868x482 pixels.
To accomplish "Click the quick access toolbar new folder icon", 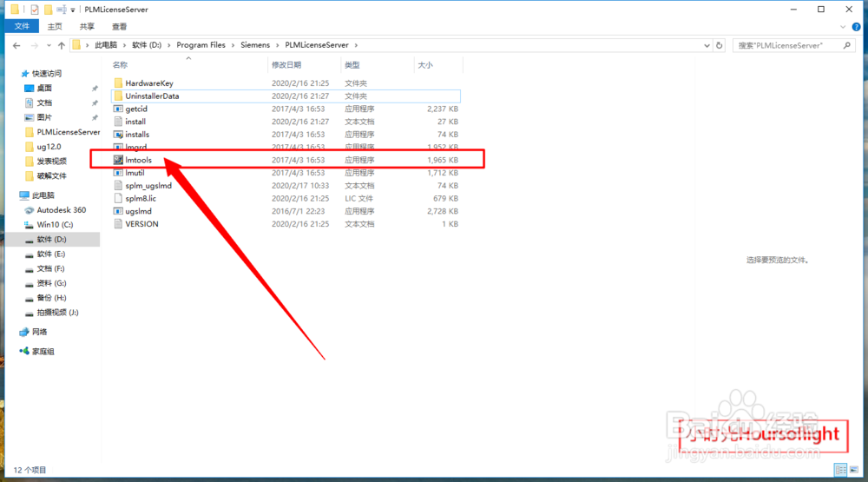I will pyautogui.click(x=49, y=10).
